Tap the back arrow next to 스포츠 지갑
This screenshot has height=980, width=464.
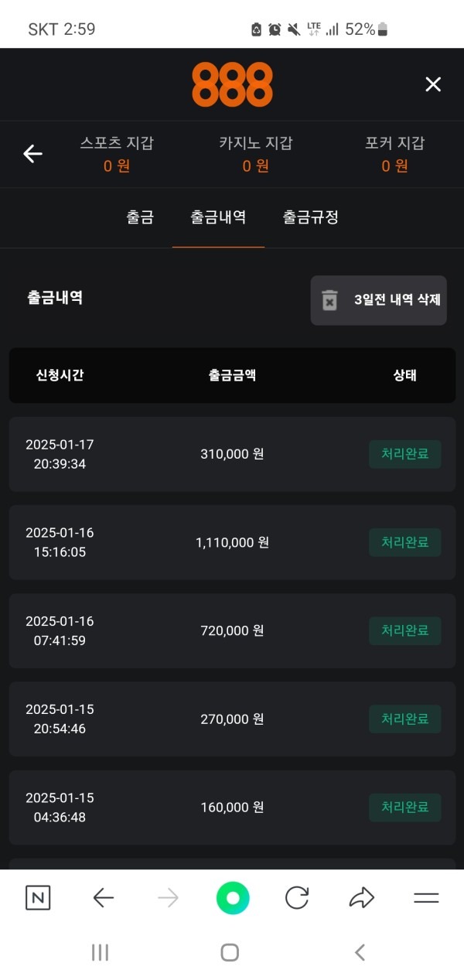click(32, 154)
